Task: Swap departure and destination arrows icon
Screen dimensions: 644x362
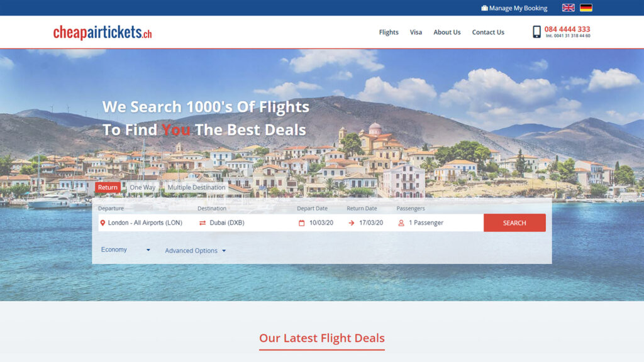Action: coord(203,223)
